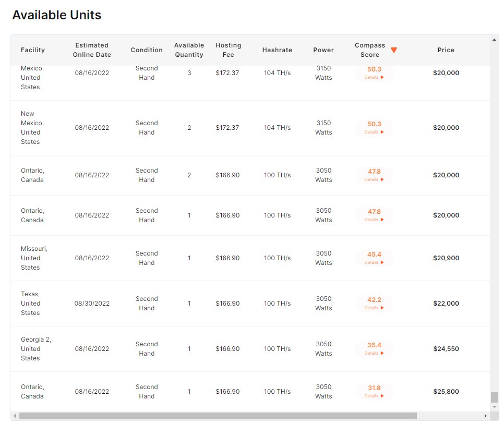Click the Price column header
This screenshot has height=424, width=504.
click(446, 50)
